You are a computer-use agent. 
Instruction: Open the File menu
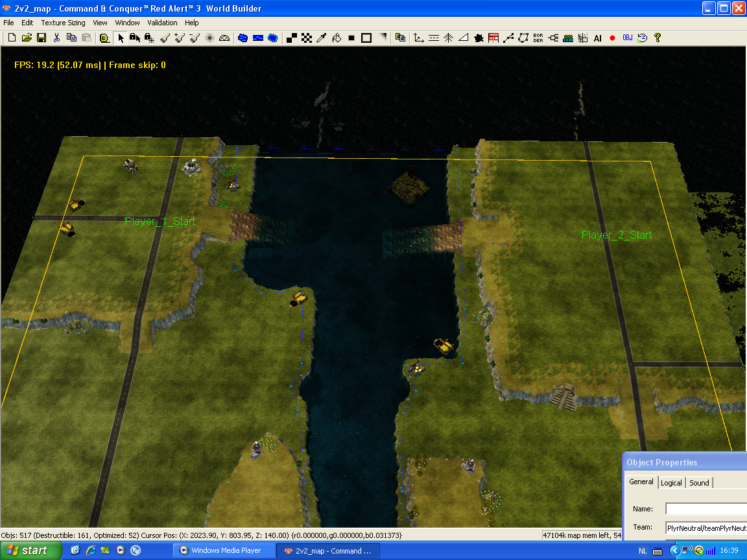click(8, 23)
